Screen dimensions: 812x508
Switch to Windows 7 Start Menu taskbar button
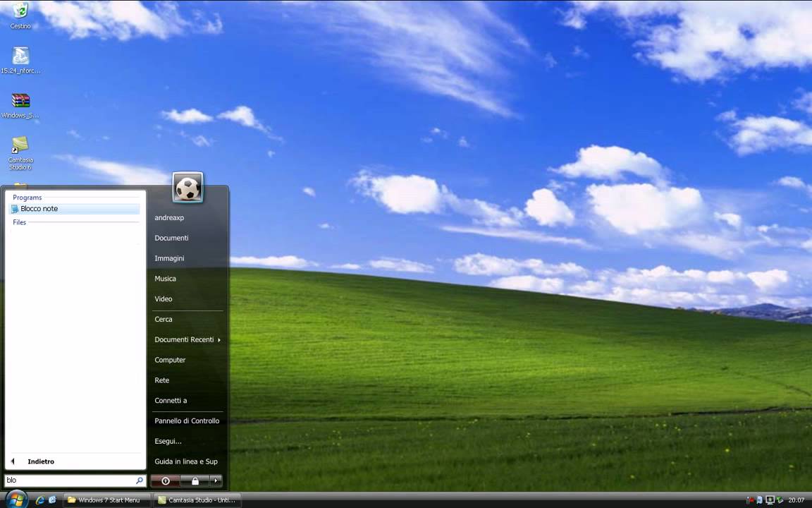coord(106,500)
